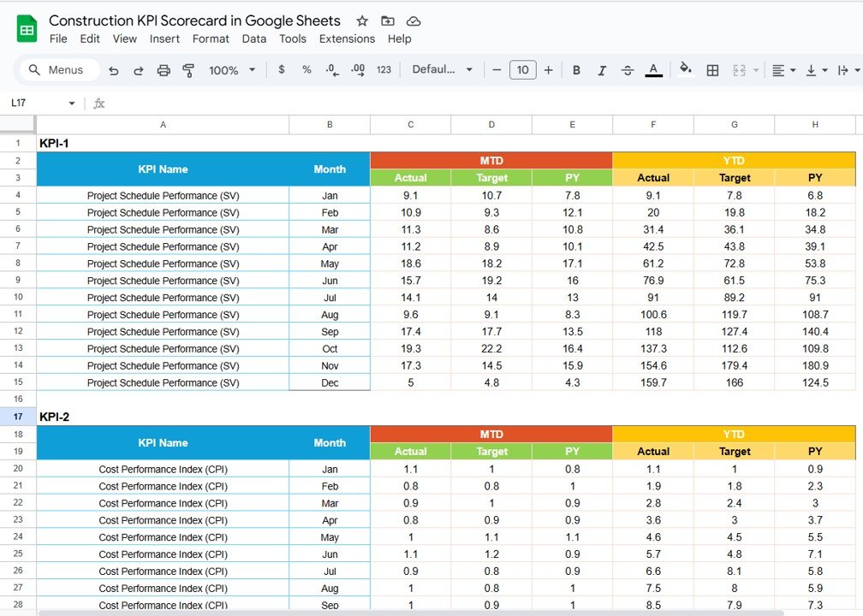The image size is (863, 616).
Task: Click the Move to folder icon
Action: tap(388, 21)
